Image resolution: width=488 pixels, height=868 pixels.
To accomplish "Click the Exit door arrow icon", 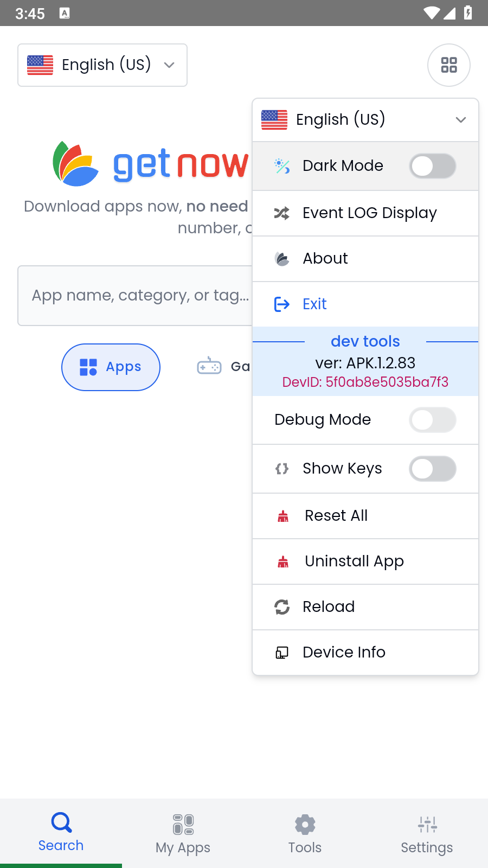I will click(282, 304).
